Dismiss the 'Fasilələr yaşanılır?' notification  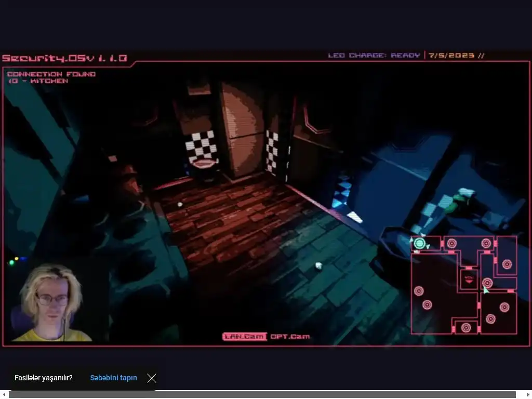[152, 378]
